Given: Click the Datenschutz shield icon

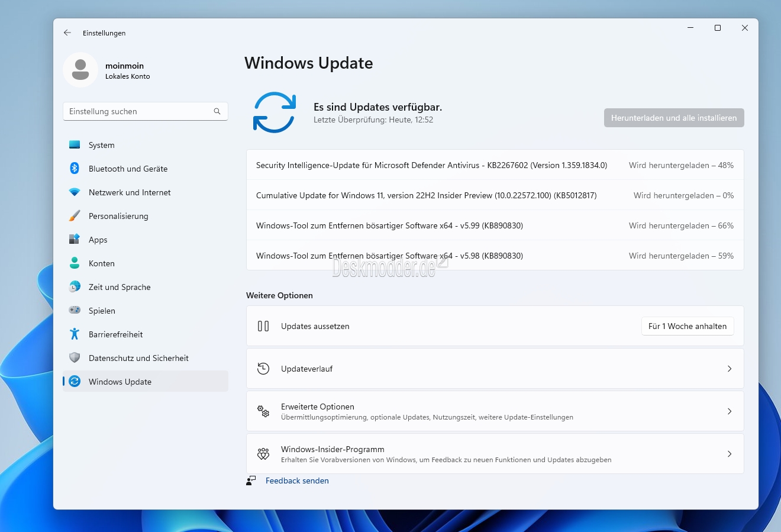Looking at the screenshot, I should (x=75, y=357).
